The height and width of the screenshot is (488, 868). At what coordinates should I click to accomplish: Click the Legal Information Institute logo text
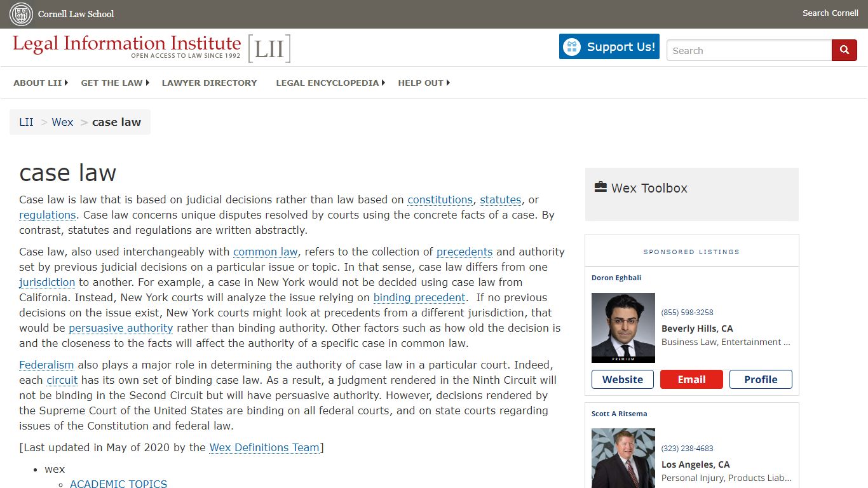pyautogui.click(x=127, y=46)
